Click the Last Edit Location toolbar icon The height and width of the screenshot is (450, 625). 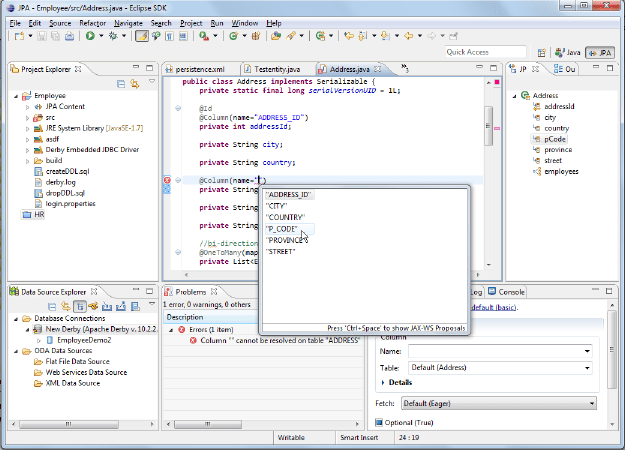tap(349, 36)
